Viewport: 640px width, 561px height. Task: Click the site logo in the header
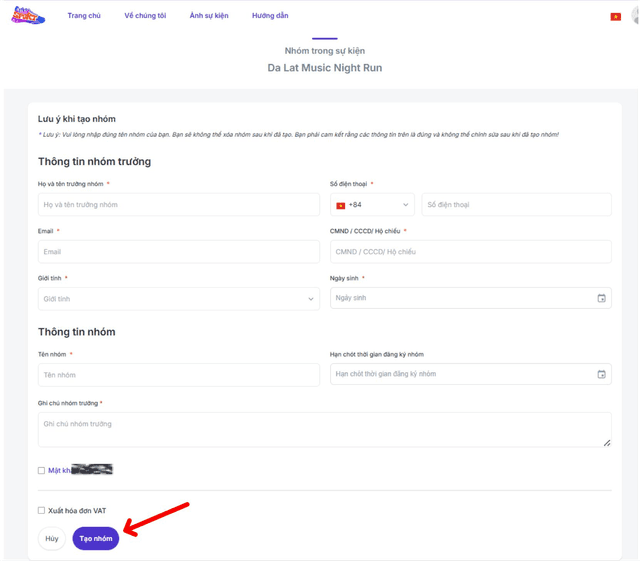28,16
